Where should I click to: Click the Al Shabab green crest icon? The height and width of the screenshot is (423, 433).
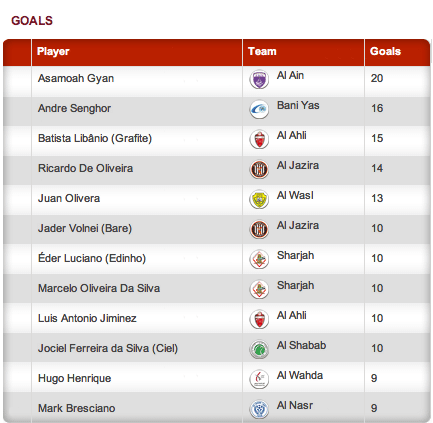coord(259,349)
